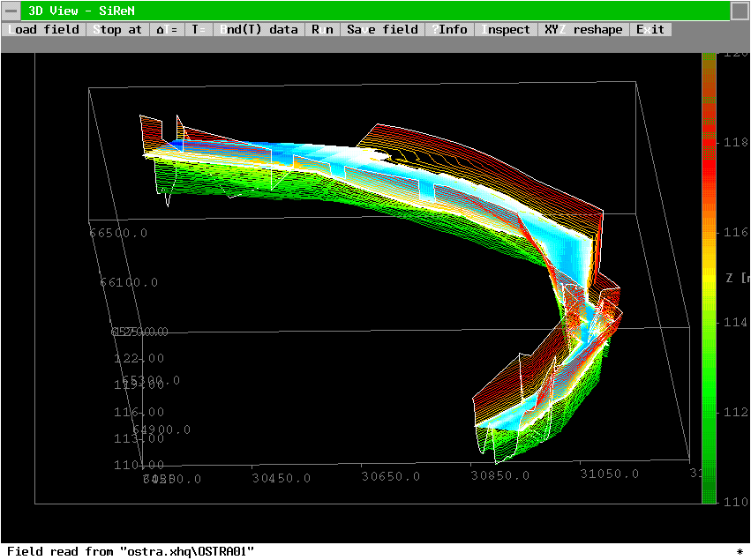Click the yellow band of the Z color scale
751x560 pixels.
(x=708, y=275)
